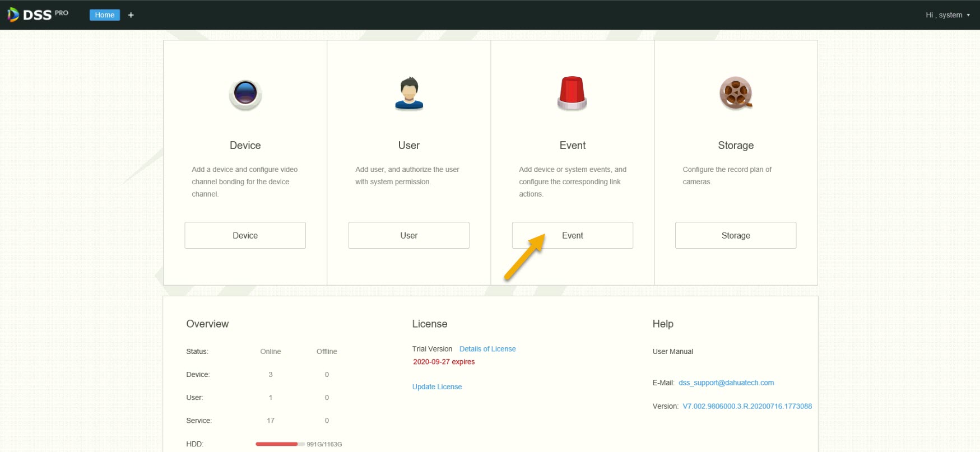Click the online Device count 3

pyautogui.click(x=271, y=375)
